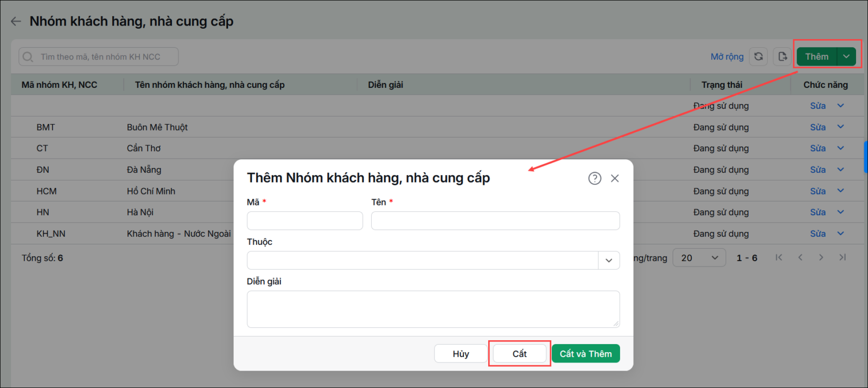Click the refresh icon in toolbar
This screenshot has height=388, width=868.
pyautogui.click(x=758, y=56)
